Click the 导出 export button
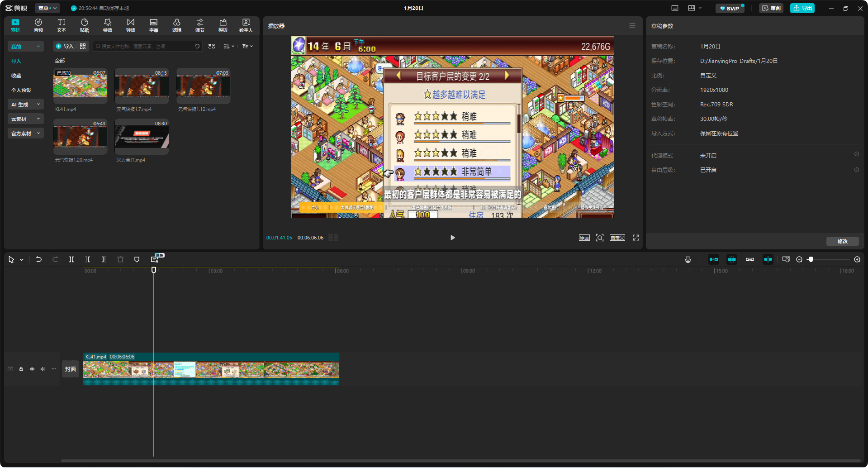 (x=802, y=8)
